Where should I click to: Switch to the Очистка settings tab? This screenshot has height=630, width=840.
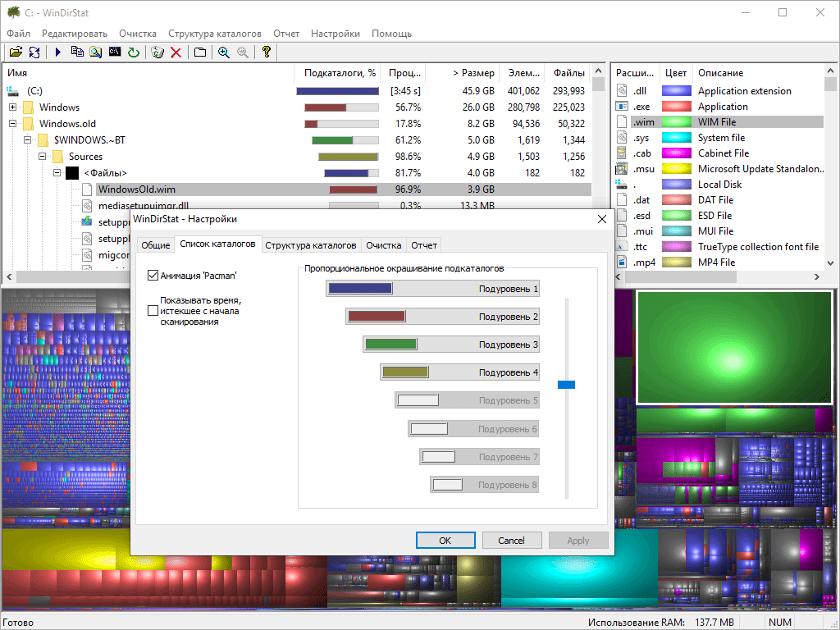tap(384, 244)
